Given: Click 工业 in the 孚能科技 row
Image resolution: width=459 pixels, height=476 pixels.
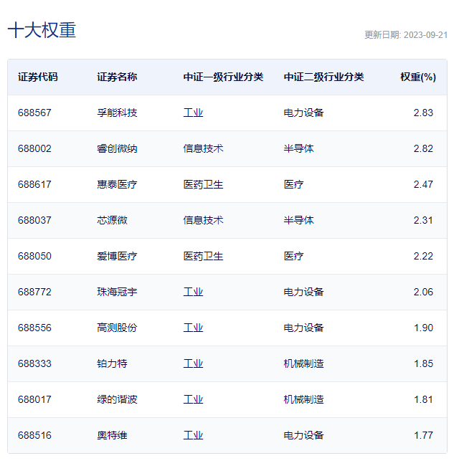Looking at the screenshot, I should 193,113.
